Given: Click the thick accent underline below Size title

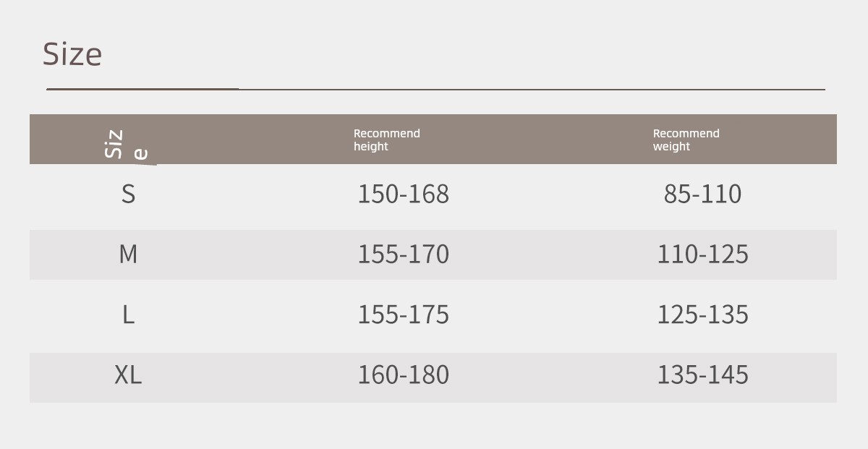Looking at the screenshot, I should 142,89.
